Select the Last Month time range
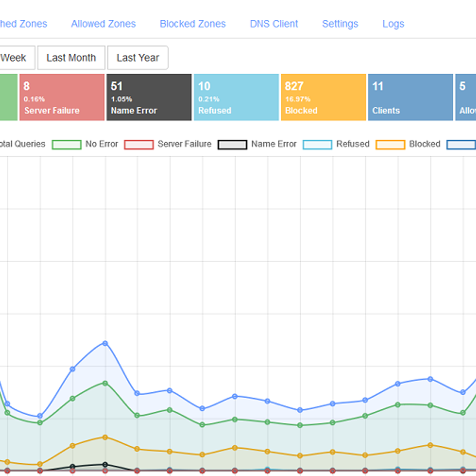The width and height of the screenshot is (476, 476). pyautogui.click(x=71, y=58)
